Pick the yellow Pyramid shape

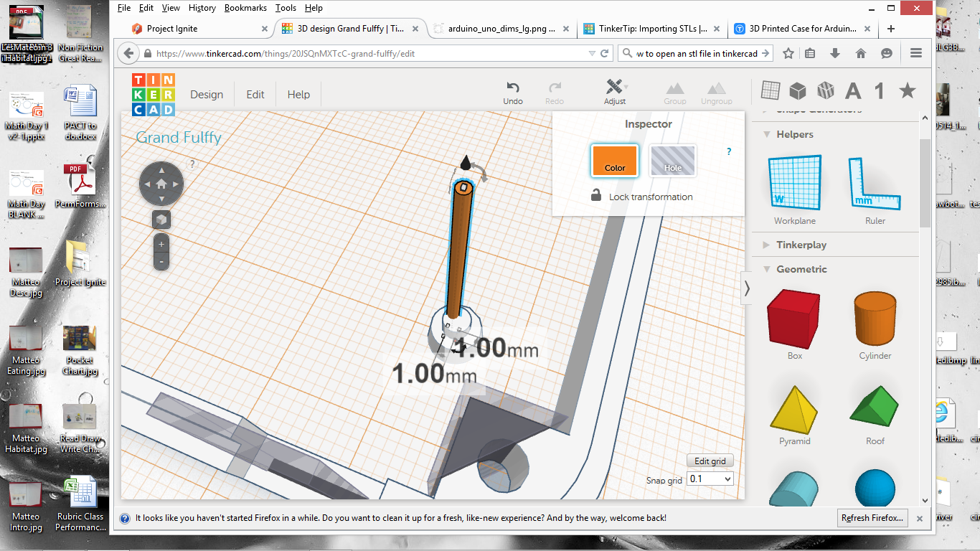point(794,409)
